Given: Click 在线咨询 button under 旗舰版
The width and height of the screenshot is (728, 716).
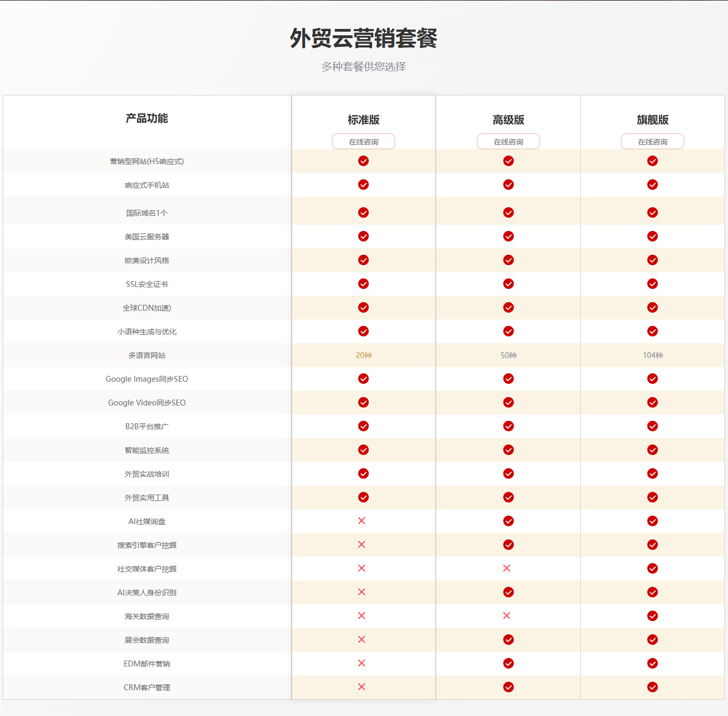Looking at the screenshot, I should point(652,141).
